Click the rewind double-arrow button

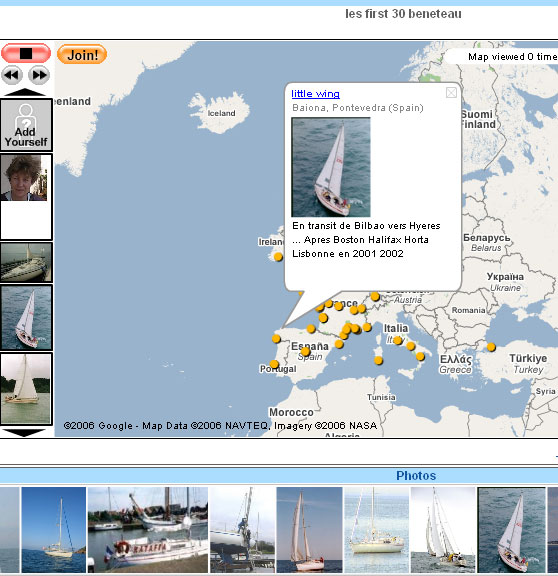[12, 75]
